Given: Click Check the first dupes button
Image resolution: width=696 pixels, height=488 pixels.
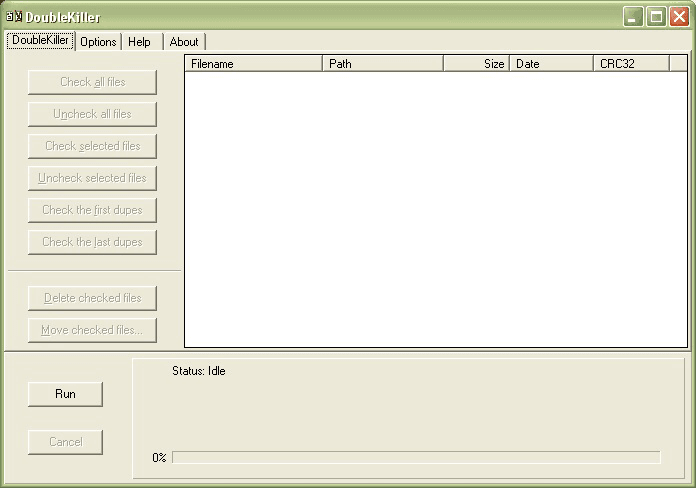Looking at the screenshot, I should [x=92, y=210].
